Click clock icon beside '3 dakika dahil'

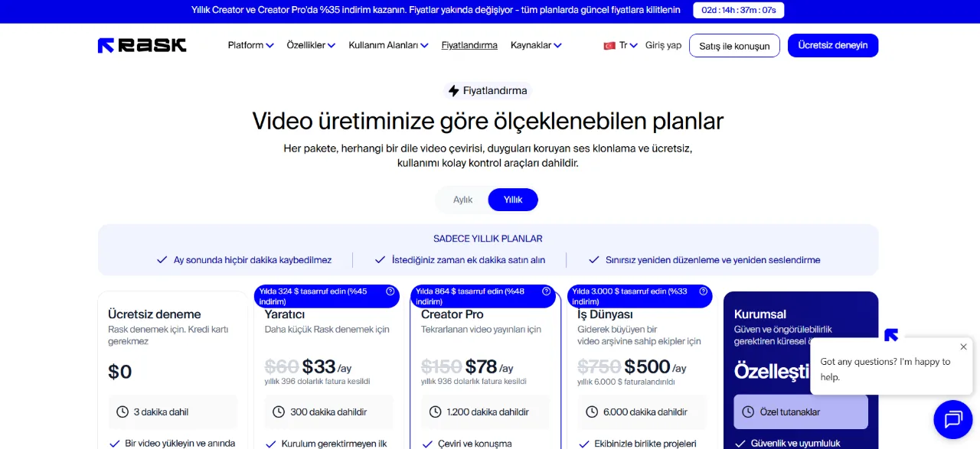tap(122, 412)
